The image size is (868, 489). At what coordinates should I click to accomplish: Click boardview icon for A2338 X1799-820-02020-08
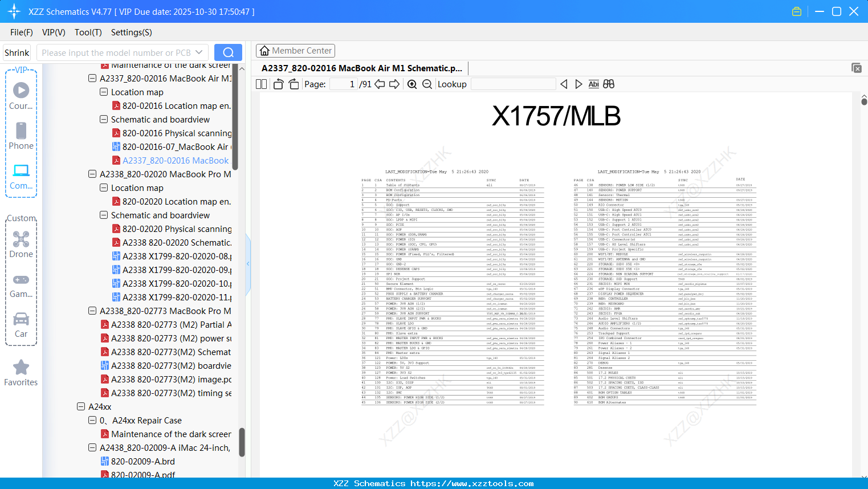tap(116, 256)
